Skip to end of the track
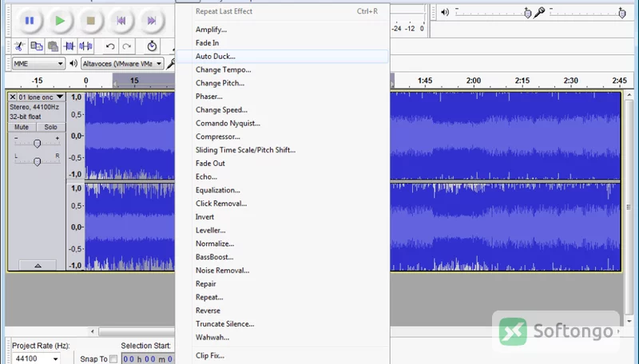This screenshot has height=364, width=639. pyautogui.click(x=152, y=21)
